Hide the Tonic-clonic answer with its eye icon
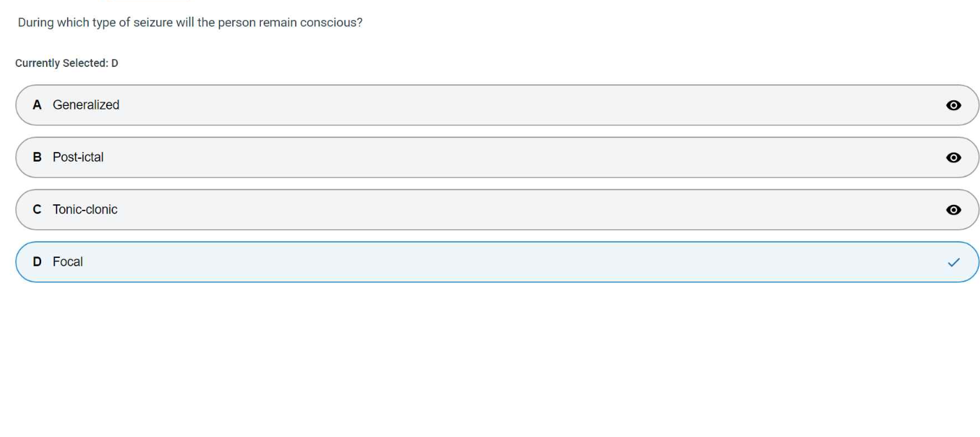 click(x=953, y=210)
